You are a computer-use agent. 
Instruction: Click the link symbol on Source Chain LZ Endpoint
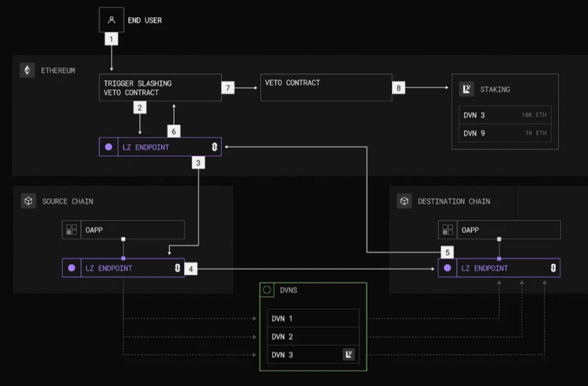(177, 268)
